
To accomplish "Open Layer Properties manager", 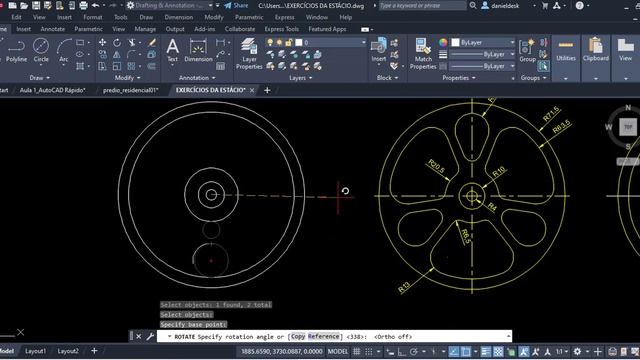I will [x=249, y=54].
